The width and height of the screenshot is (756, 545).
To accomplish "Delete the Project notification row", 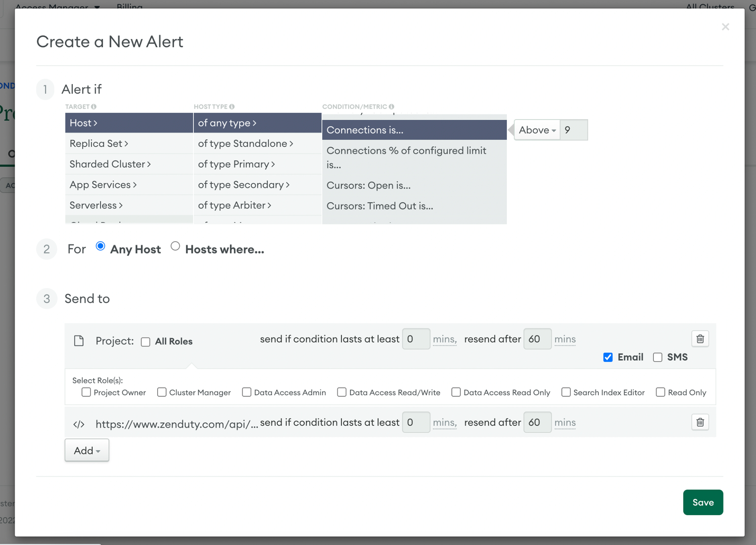I will click(700, 339).
